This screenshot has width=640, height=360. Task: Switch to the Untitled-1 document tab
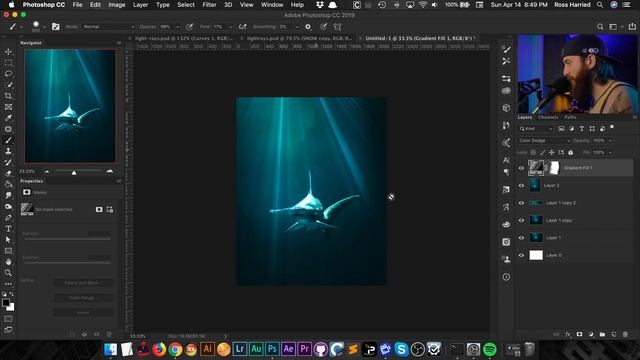420,38
